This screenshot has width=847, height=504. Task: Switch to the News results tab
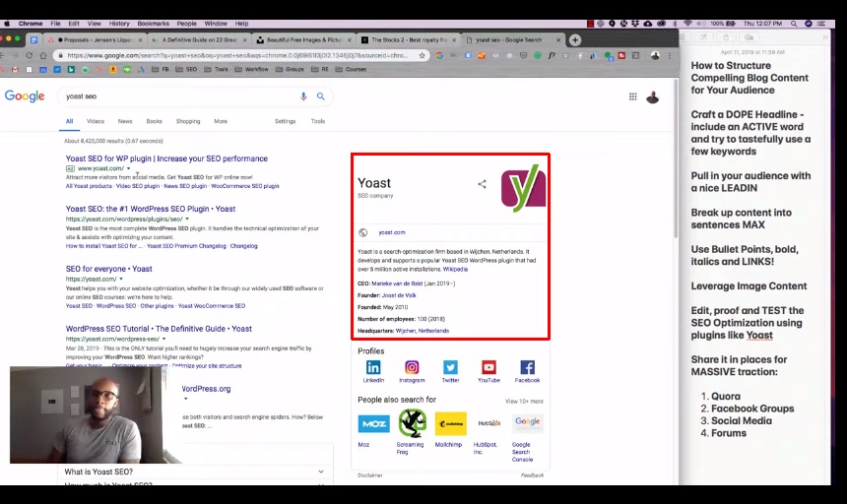(125, 121)
